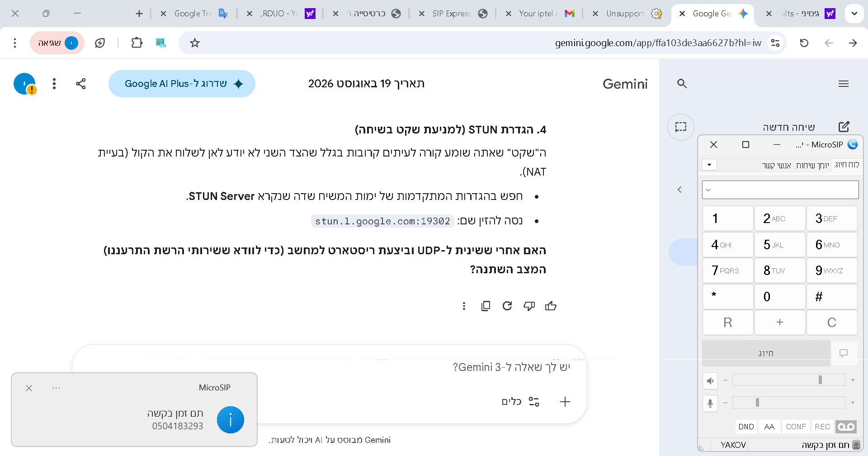Open Gemini sidebar search
This screenshot has width=868, height=456.
click(682, 84)
